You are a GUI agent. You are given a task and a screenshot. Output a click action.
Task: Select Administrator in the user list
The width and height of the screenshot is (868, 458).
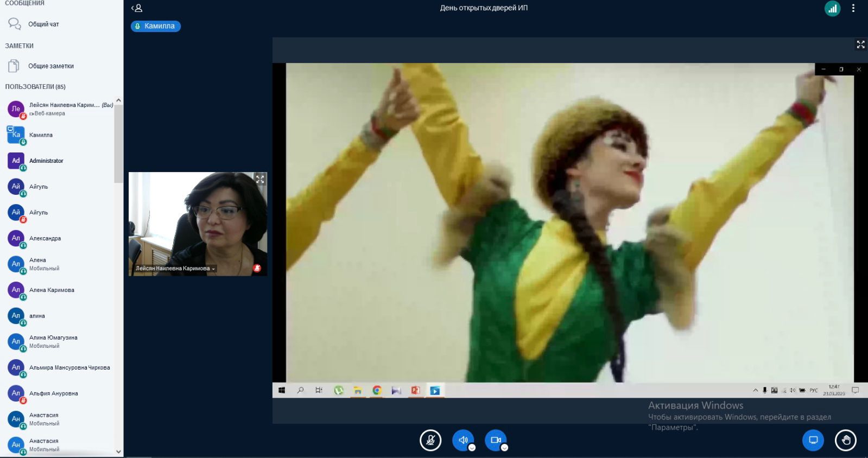[46, 161]
